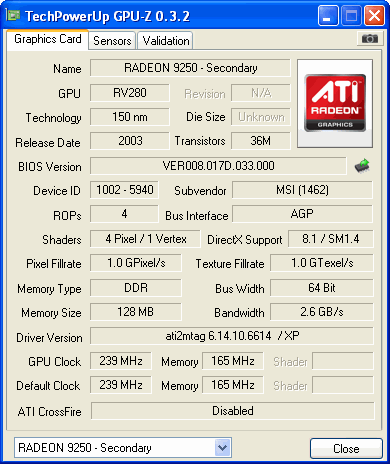Viewport: 390px width, 464px height.
Task: Click the Close button at the bottom
Action: point(346,448)
